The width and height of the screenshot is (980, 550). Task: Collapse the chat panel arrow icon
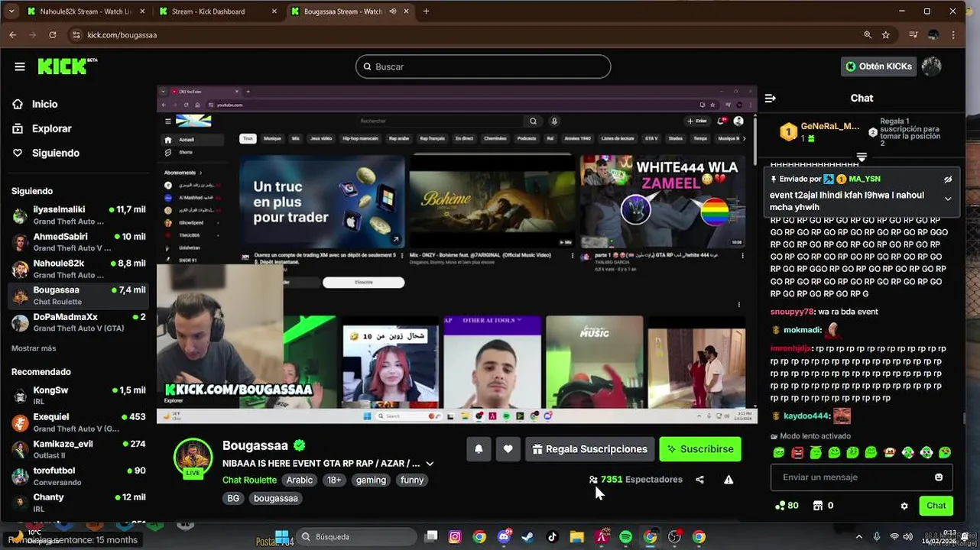pyautogui.click(x=771, y=98)
